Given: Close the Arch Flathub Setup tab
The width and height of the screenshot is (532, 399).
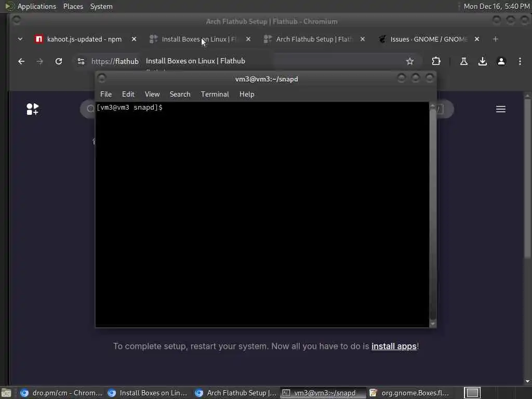Looking at the screenshot, I should (x=363, y=39).
